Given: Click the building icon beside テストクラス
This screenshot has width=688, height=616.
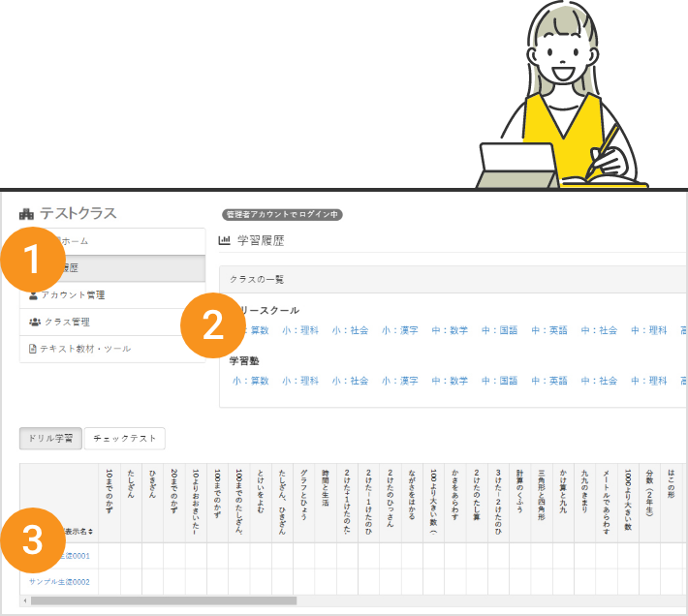Looking at the screenshot, I should [x=26, y=213].
